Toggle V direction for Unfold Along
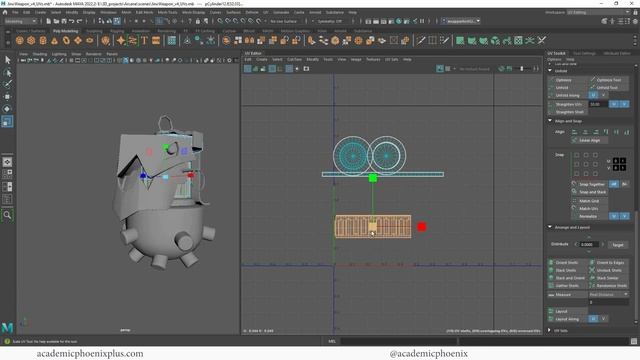640x360 pixels. [x=603, y=95]
